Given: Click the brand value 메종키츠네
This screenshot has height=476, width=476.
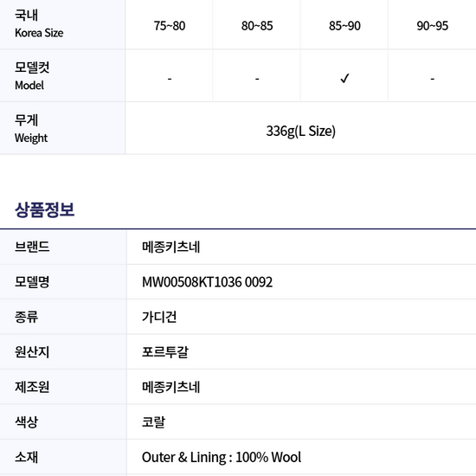Looking at the screenshot, I should click(x=170, y=247).
